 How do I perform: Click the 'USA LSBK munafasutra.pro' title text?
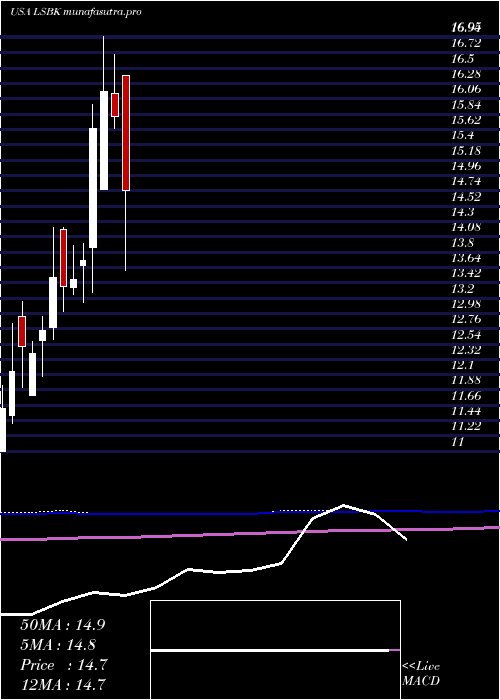click(75, 12)
